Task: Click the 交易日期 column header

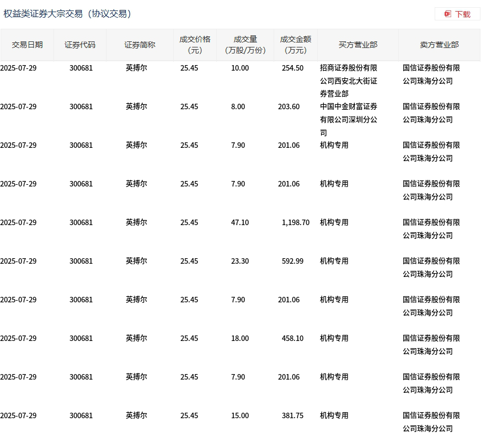Action: click(27, 45)
